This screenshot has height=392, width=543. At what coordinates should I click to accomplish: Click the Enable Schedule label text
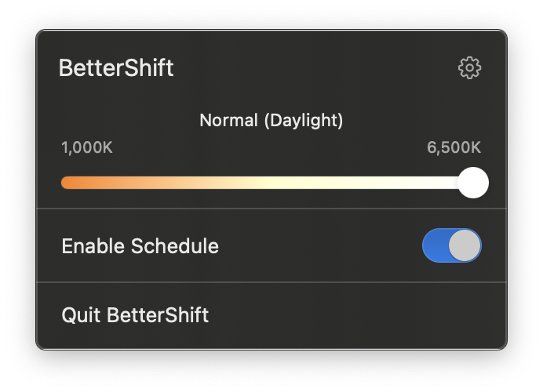click(140, 246)
